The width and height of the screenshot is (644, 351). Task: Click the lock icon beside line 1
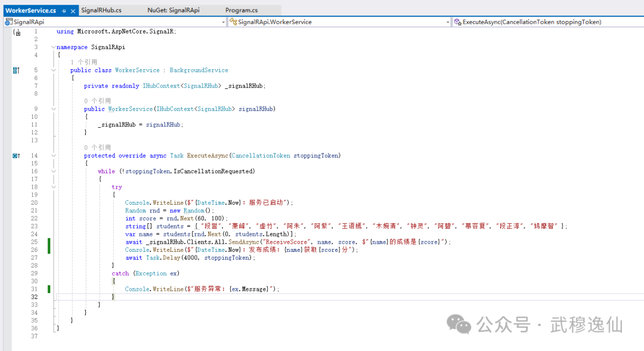point(17,32)
